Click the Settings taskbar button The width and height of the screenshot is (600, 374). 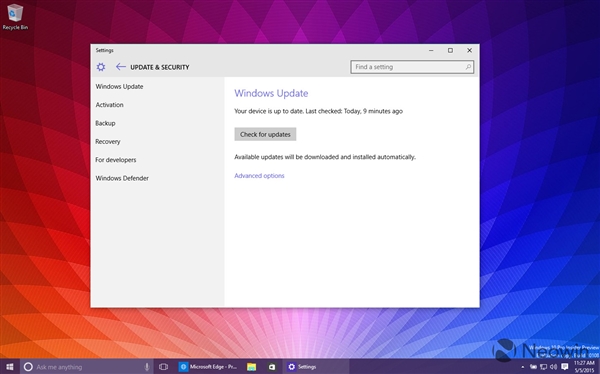pyautogui.click(x=316, y=367)
